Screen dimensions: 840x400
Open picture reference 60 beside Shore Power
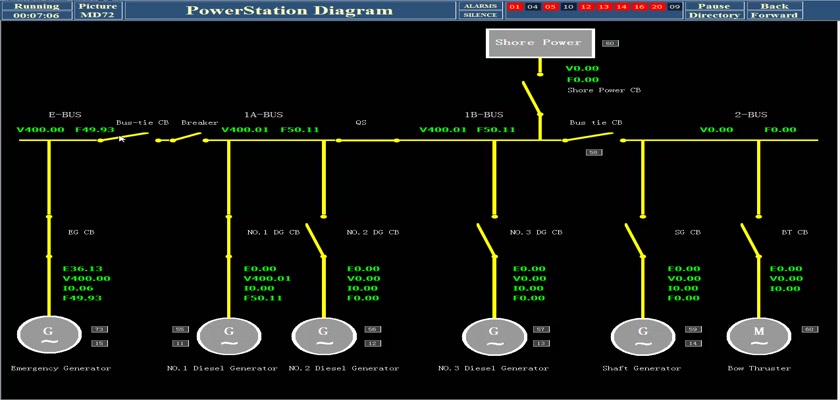[610, 43]
